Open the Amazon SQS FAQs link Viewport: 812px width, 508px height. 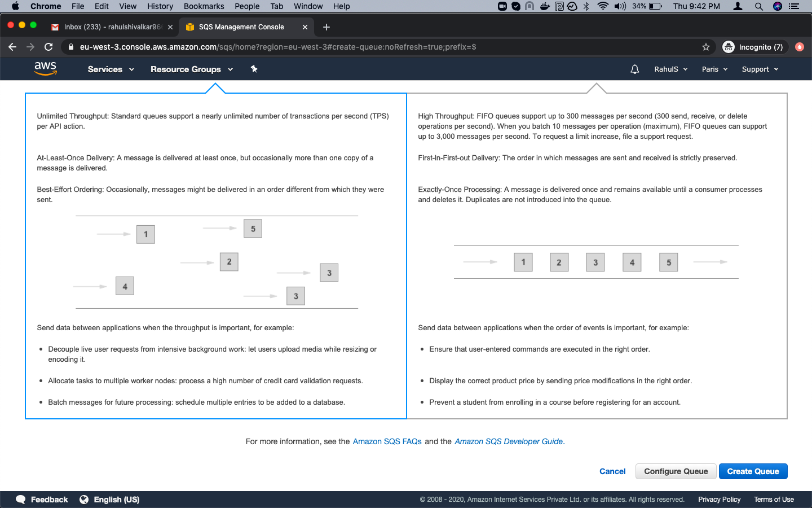387,441
